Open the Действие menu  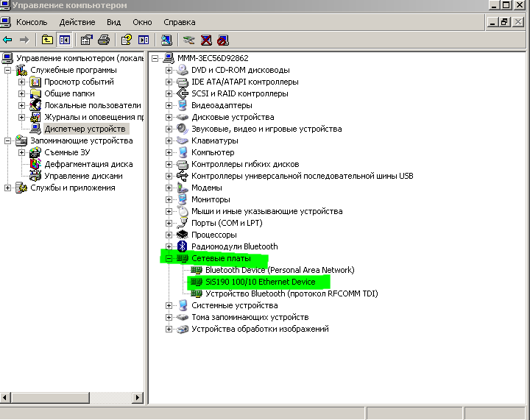pyautogui.click(x=77, y=22)
